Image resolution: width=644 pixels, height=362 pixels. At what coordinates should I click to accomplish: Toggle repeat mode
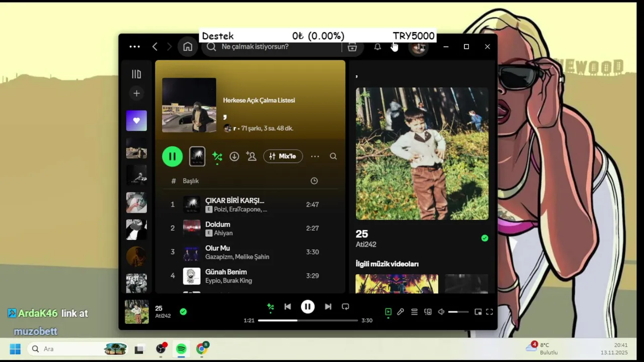345,307
